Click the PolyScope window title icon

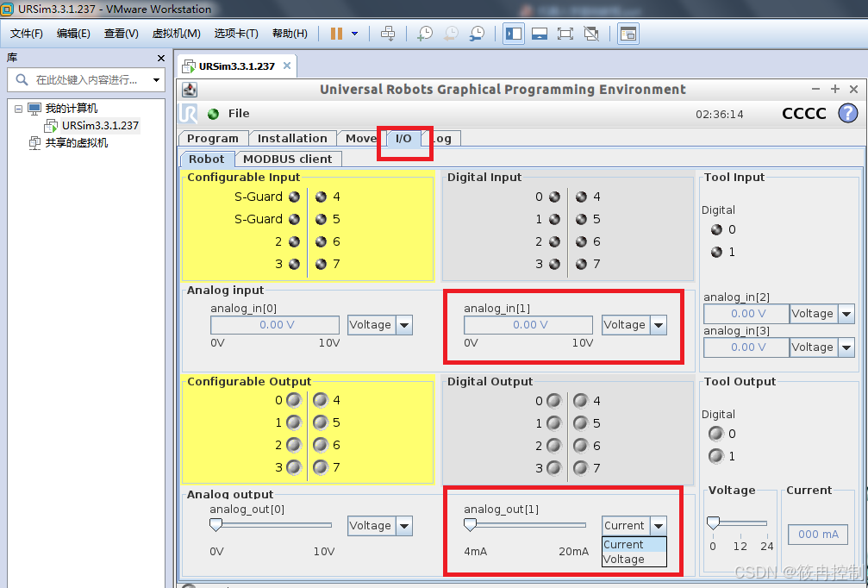190,89
